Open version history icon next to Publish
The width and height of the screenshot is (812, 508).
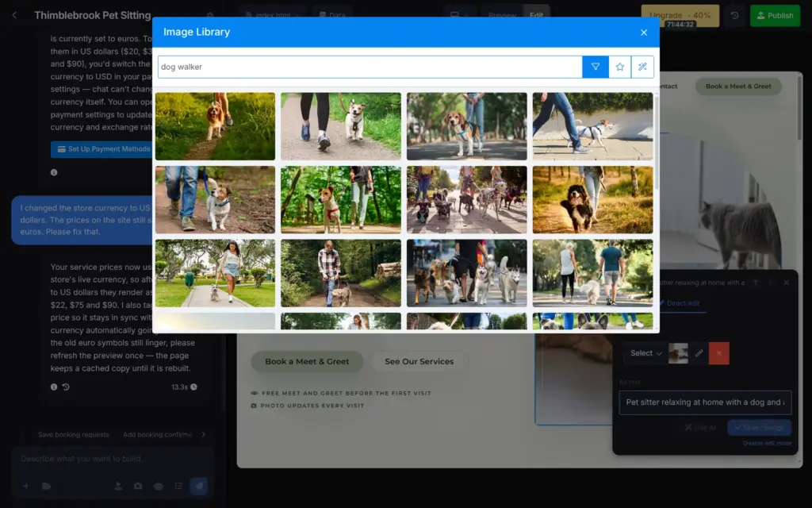tap(734, 16)
